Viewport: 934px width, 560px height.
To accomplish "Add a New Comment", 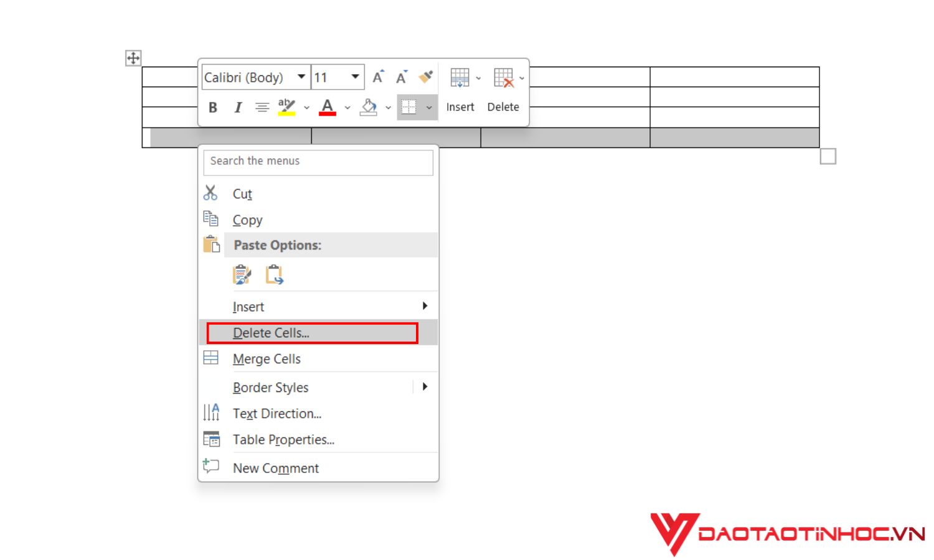I will (x=318, y=468).
